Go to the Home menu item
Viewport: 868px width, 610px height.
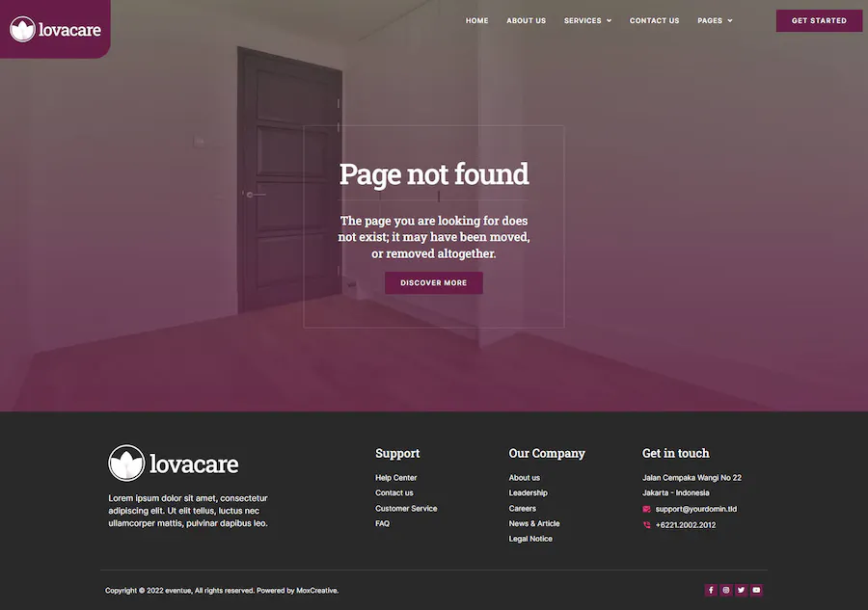(x=476, y=20)
